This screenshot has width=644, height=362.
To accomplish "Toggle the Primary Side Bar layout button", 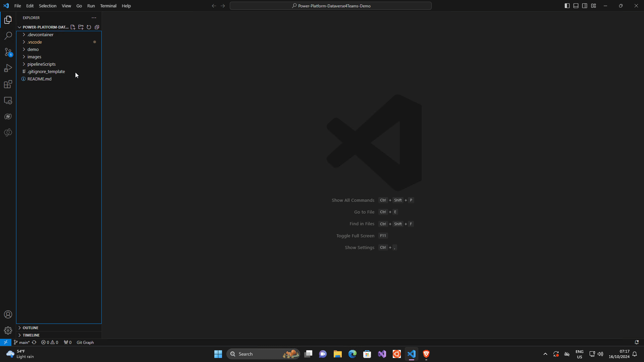I will point(567,6).
